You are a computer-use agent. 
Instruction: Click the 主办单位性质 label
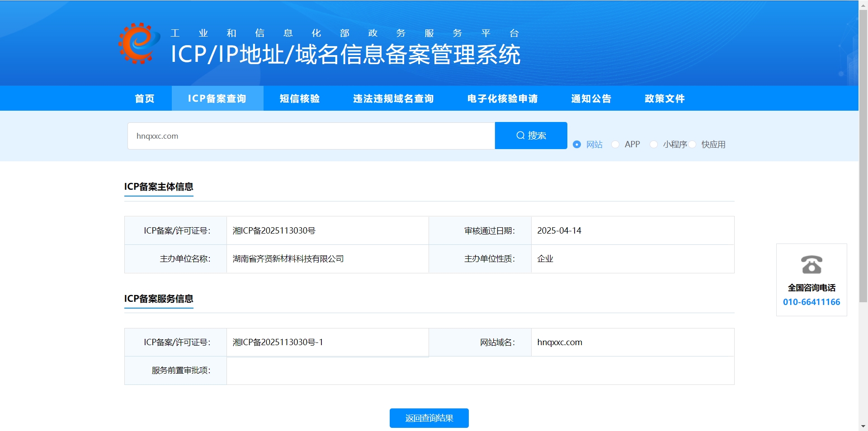(x=490, y=259)
